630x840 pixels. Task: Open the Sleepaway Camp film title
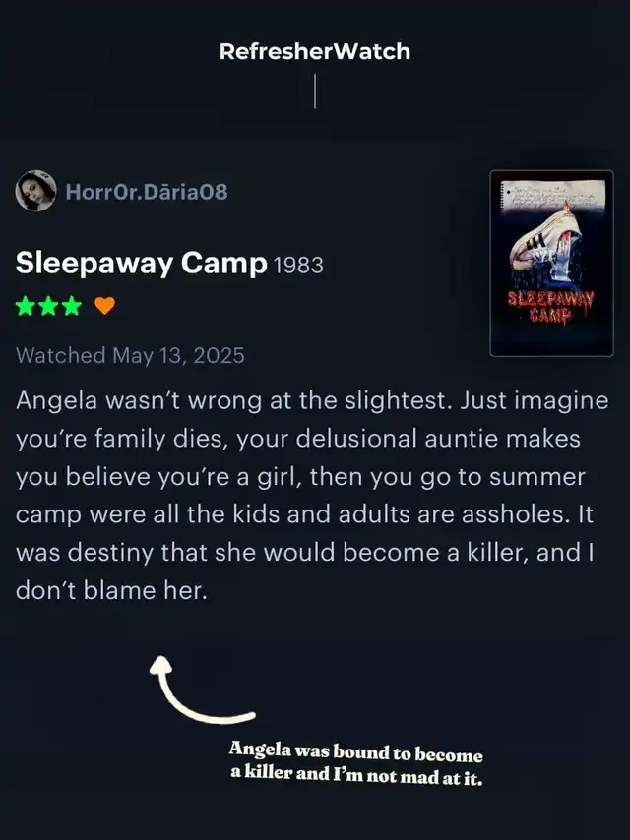(x=141, y=263)
